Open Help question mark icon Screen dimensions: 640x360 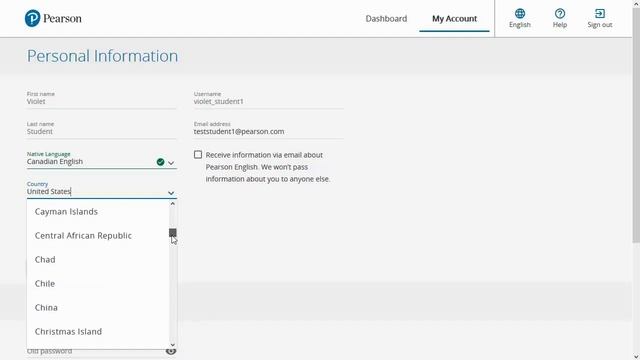point(560,13)
